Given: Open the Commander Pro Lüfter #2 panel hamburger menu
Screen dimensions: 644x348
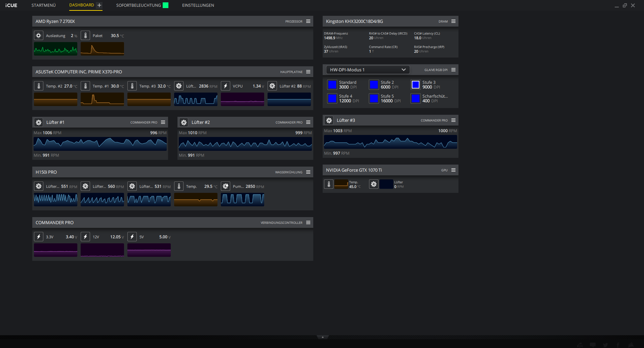Looking at the screenshot, I should pyautogui.click(x=308, y=122).
